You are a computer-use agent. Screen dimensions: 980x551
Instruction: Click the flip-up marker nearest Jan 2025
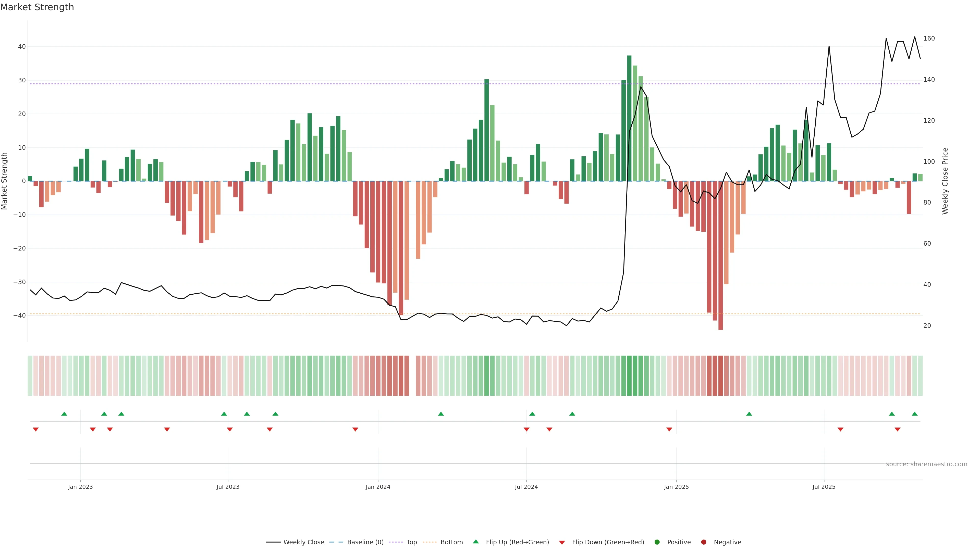click(x=749, y=414)
